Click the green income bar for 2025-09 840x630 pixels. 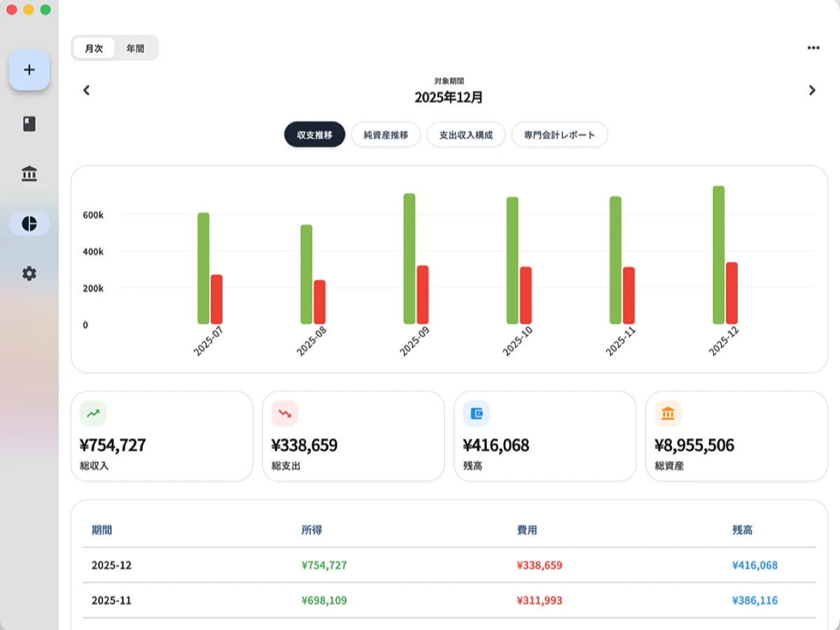(409, 259)
